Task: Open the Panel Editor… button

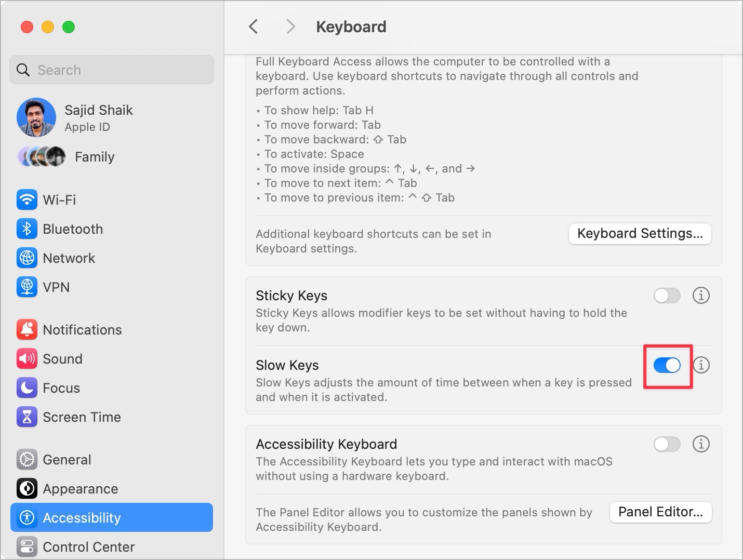Action: [x=660, y=512]
